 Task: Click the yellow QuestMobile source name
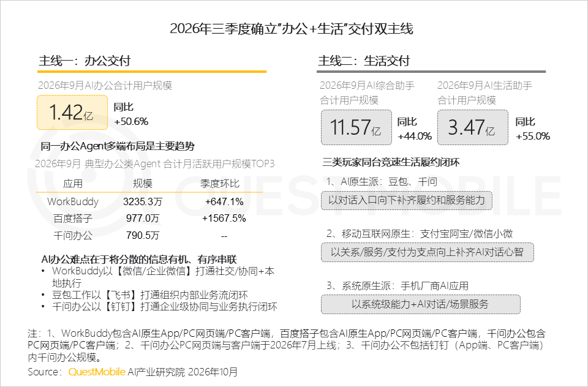pos(97,372)
